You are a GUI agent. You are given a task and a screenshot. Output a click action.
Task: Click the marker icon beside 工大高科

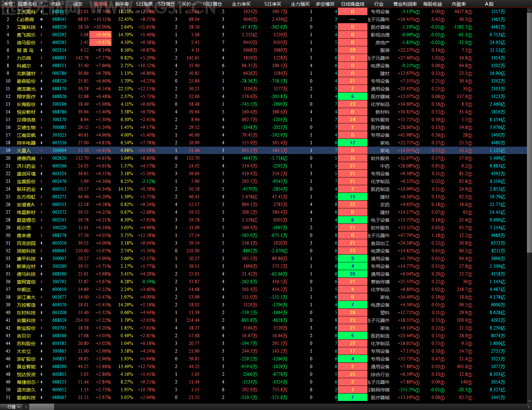tap(41, 11)
